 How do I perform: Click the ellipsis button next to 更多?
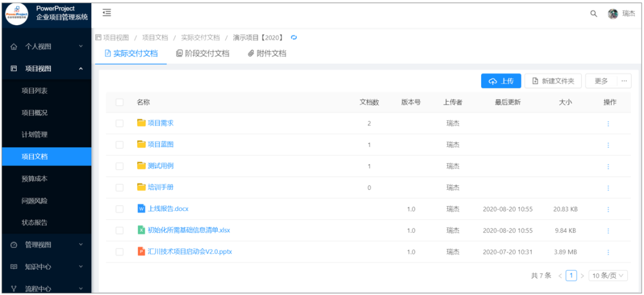(x=624, y=81)
